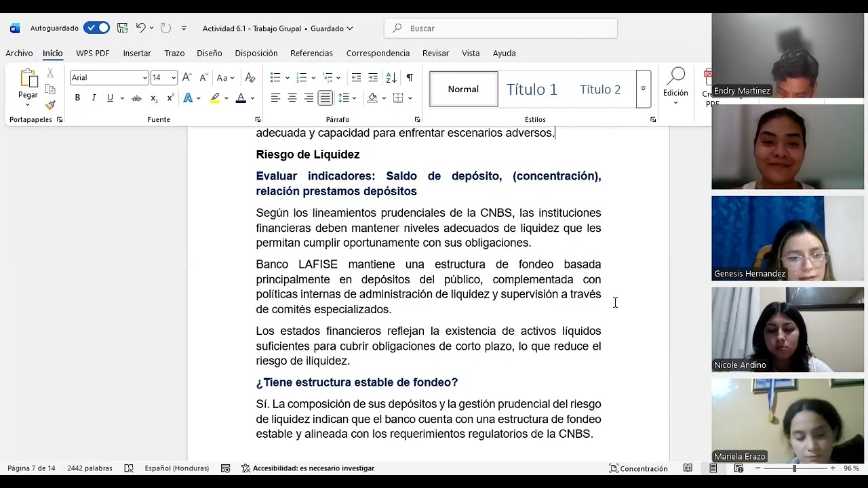
Task: Click the Sort A-Z icon
Action: point(391,77)
